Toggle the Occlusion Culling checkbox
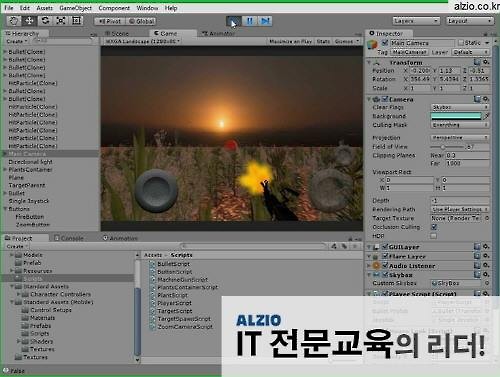The image size is (500, 377). (x=434, y=227)
